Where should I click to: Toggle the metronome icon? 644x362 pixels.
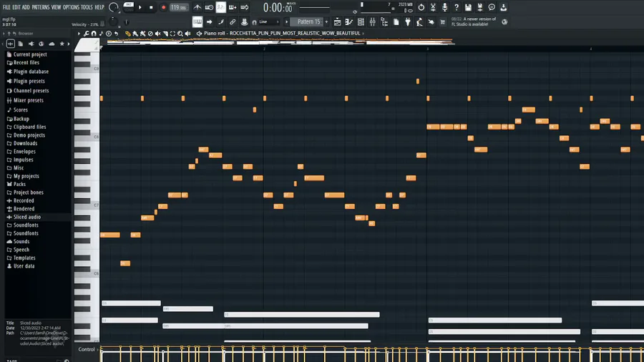click(x=197, y=7)
